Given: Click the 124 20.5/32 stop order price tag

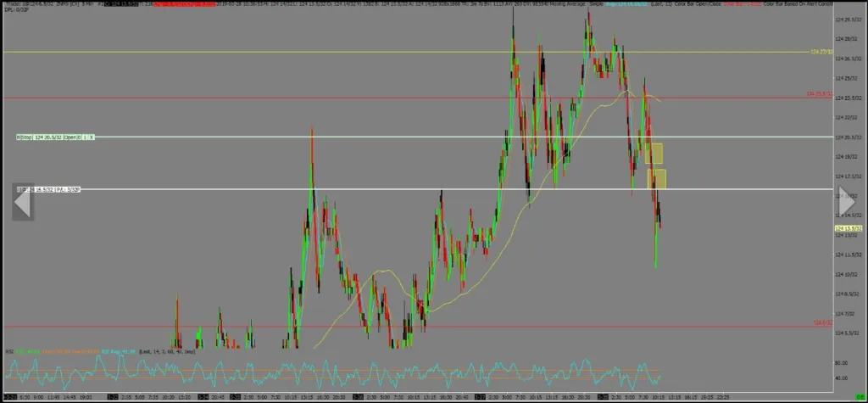Looking at the screenshot, I should point(48,137).
